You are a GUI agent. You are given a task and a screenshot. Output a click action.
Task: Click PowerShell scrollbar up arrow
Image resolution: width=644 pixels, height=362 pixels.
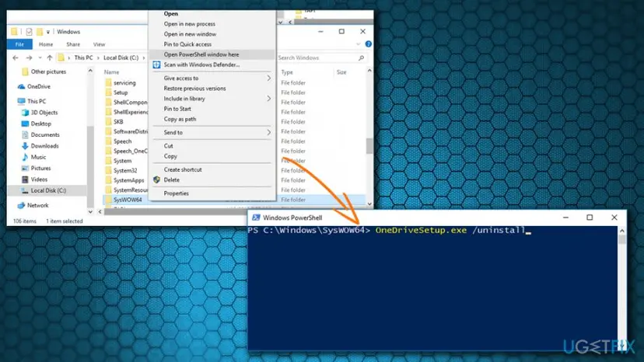621,231
